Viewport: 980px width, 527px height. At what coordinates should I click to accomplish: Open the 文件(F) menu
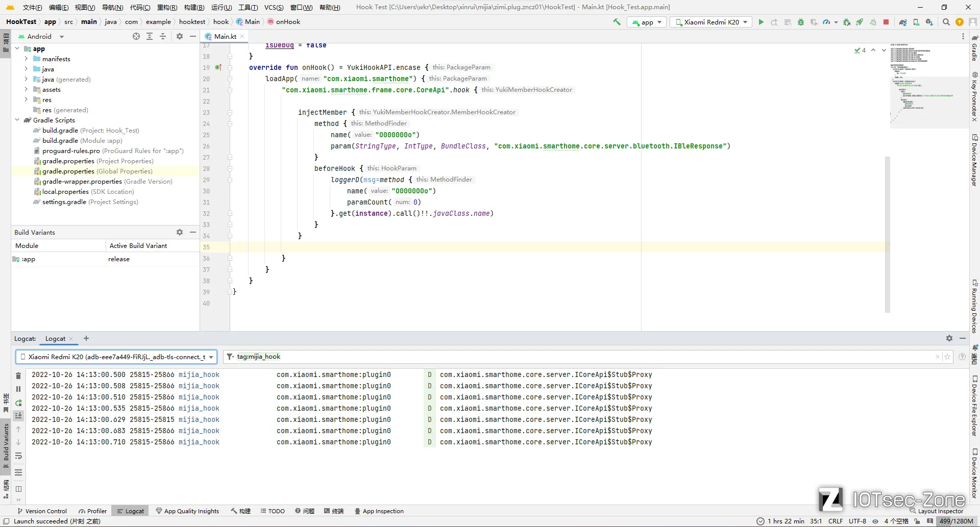tap(33, 7)
